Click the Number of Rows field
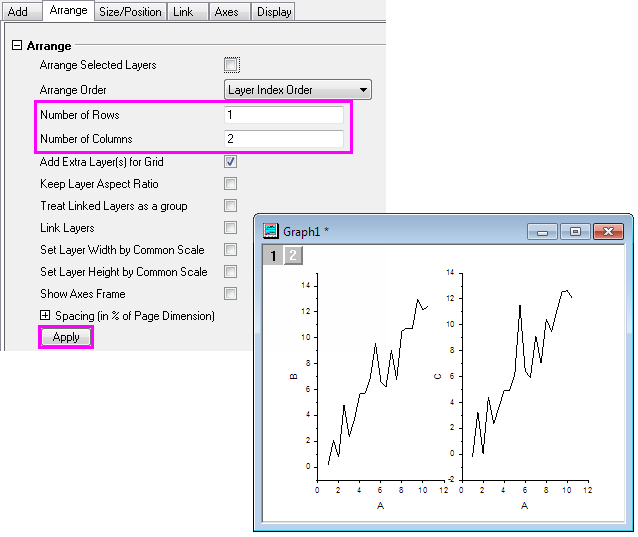Image resolution: width=638 pixels, height=537 pixels. pos(284,115)
